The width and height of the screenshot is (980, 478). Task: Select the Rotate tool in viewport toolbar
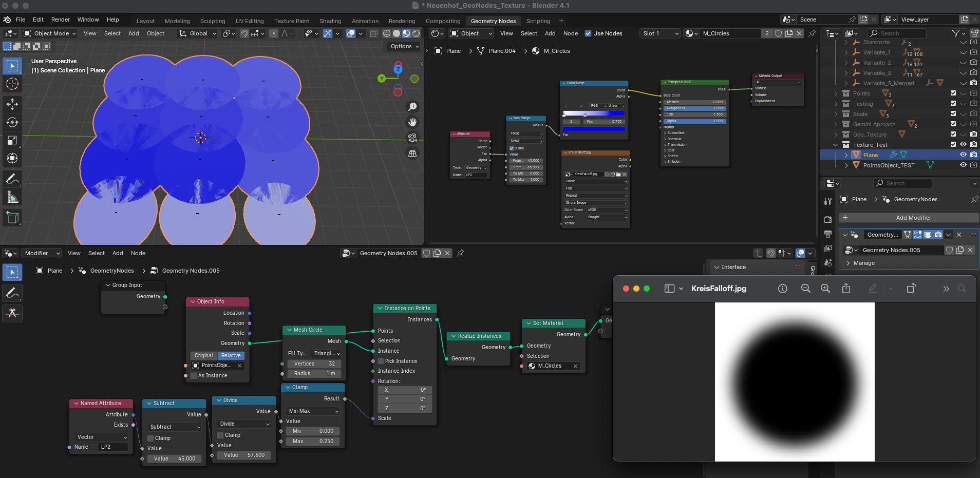click(12, 122)
